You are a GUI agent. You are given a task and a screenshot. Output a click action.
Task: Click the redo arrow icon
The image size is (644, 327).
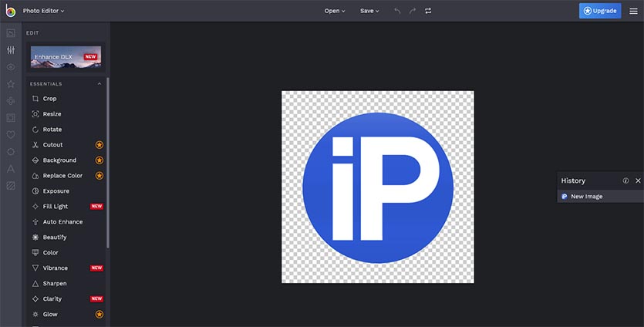pos(413,11)
